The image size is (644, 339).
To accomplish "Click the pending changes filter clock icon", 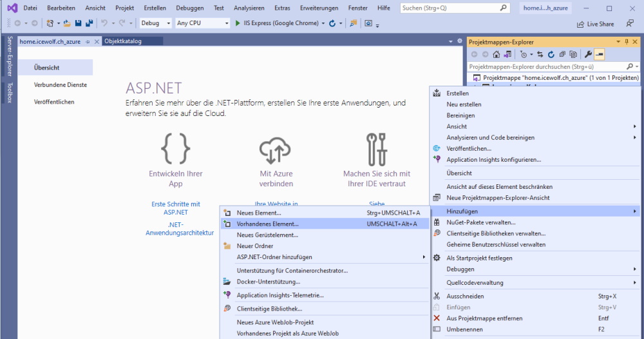I will pyautogui.click(x=523, y=54).
